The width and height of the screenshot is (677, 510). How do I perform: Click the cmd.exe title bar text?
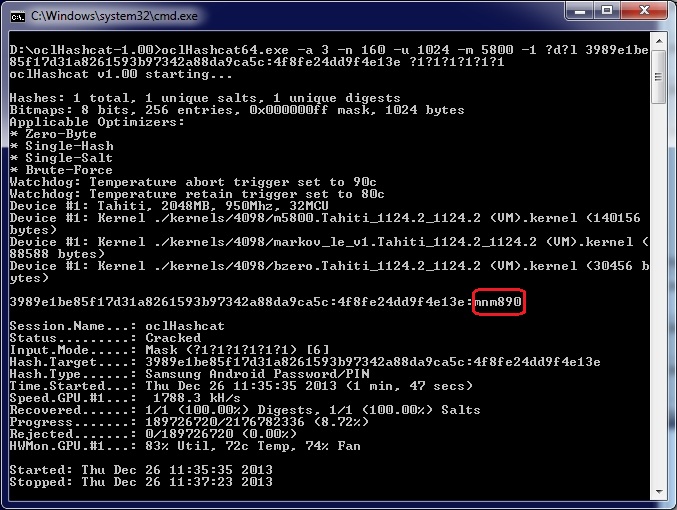(114, 16)
